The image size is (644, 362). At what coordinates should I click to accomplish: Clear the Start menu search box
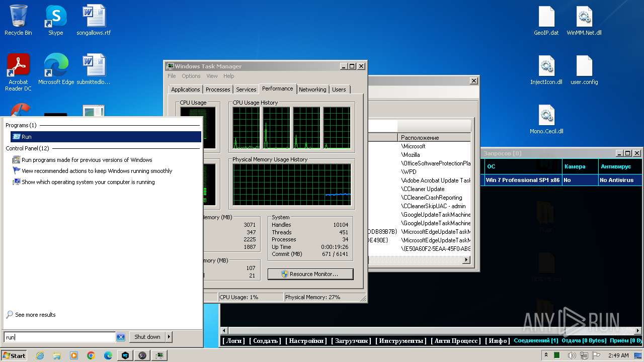[x=121, y=337]
